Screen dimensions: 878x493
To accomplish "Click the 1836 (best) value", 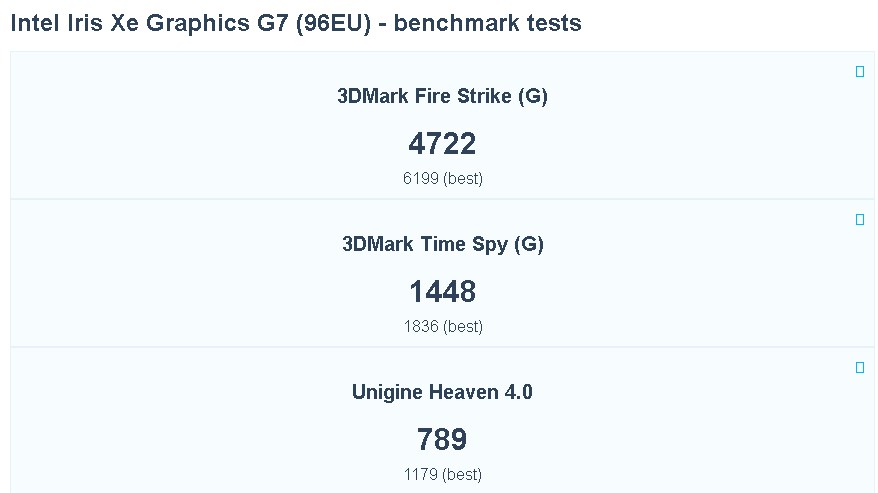I will coord(442,327).
